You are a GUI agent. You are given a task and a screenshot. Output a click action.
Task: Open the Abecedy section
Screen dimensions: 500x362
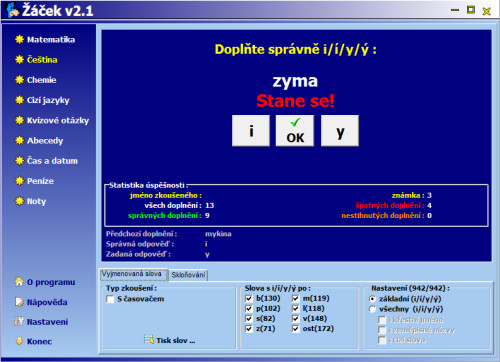45,141
